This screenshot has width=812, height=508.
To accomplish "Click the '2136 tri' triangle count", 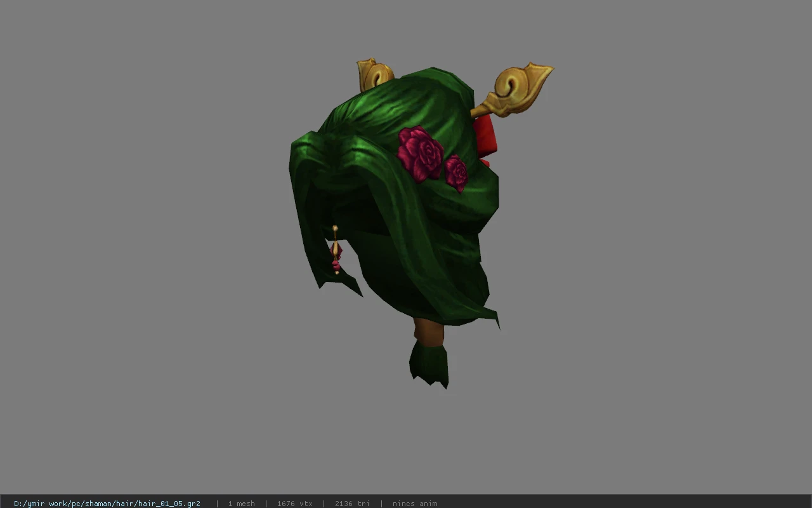I will [352, 504].
